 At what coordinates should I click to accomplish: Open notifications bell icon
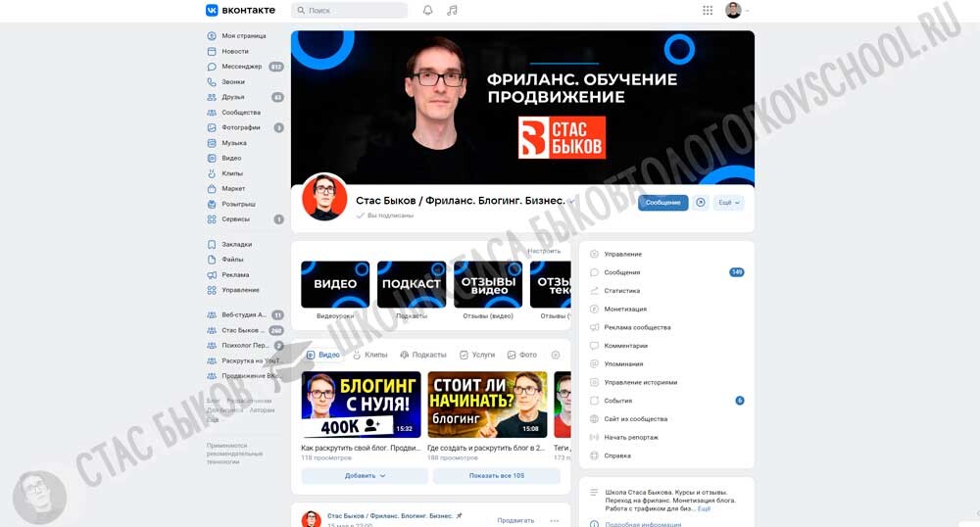[x=427, y=11]
